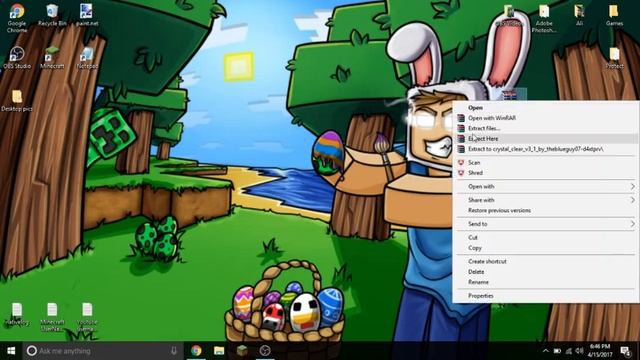The width and height of the screenshot is (640, 360).
Task: Expand Send to submenu arrow
Action: point(632,224)
